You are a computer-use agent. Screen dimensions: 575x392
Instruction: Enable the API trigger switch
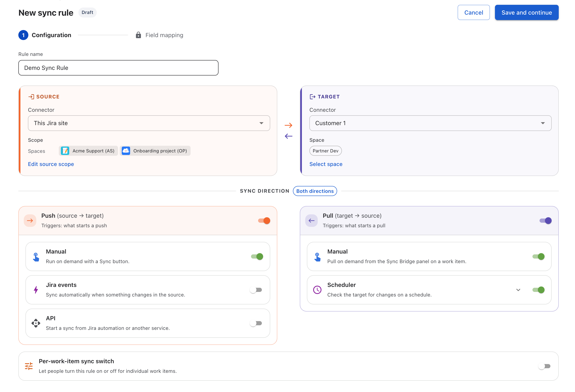tap(256, 323)
